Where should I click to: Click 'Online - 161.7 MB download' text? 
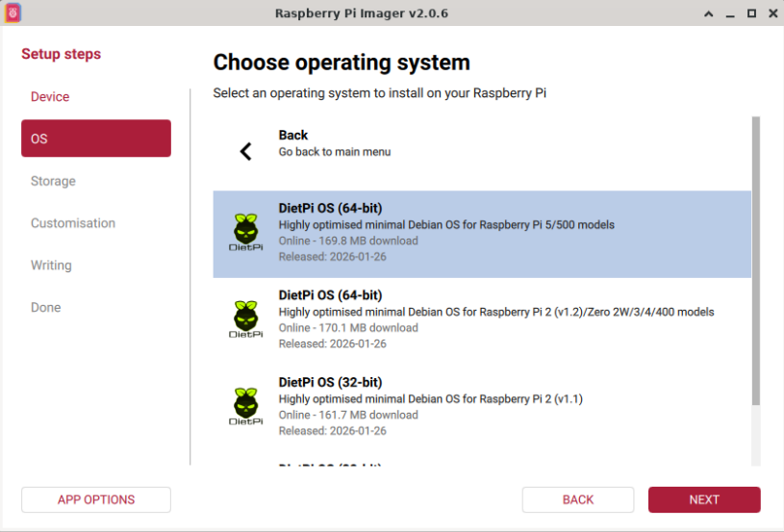tap(348, 415)
